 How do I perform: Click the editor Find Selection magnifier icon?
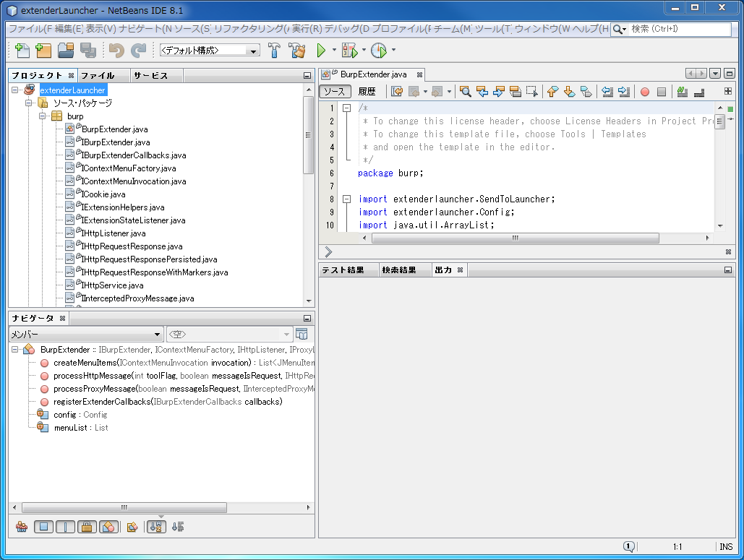(465, 92)
